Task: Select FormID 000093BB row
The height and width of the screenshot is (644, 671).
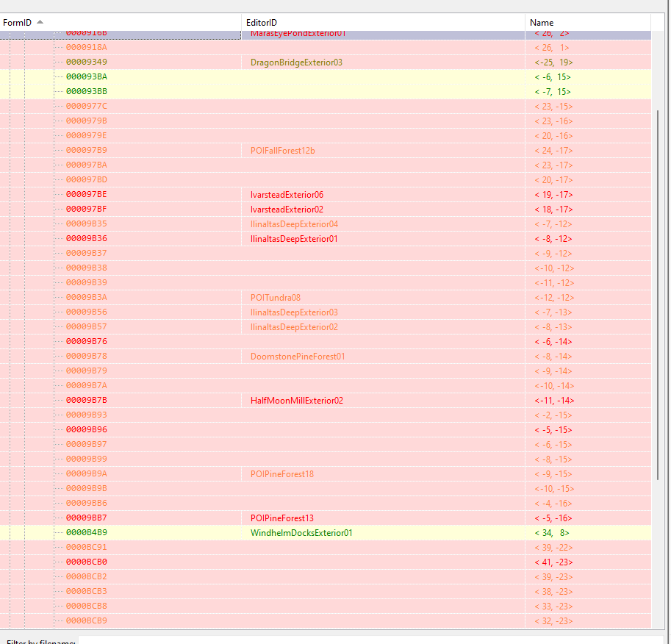Action: (326, 92)
